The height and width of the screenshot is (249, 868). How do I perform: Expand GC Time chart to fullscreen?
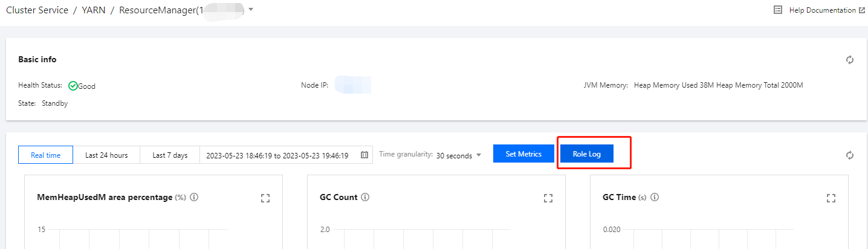point(831,198)
